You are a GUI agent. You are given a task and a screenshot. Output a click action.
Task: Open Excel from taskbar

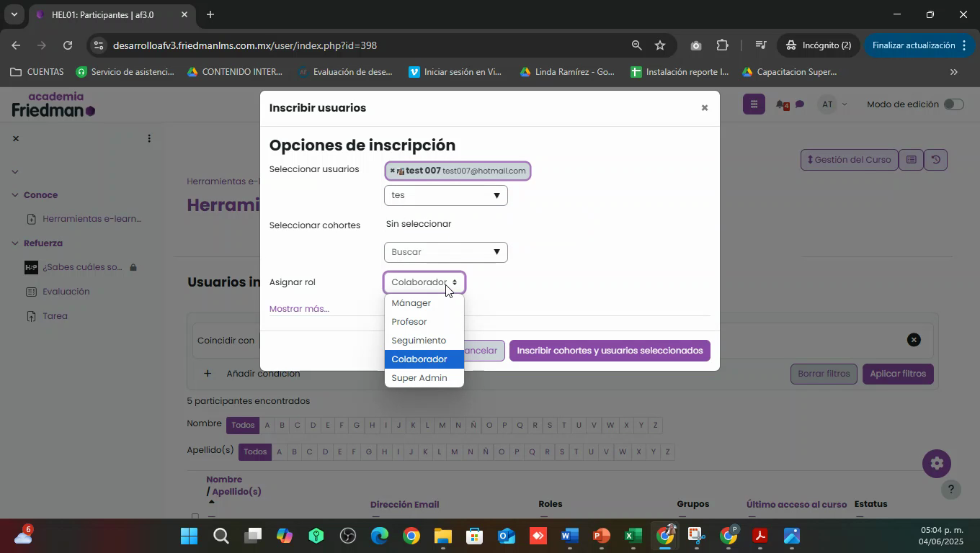pos(633,536)
